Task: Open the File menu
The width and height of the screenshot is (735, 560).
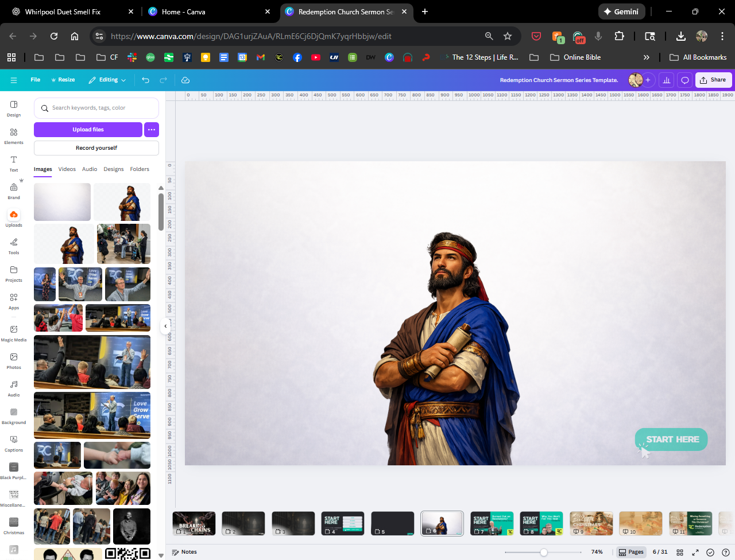Action: coord(36,80)
